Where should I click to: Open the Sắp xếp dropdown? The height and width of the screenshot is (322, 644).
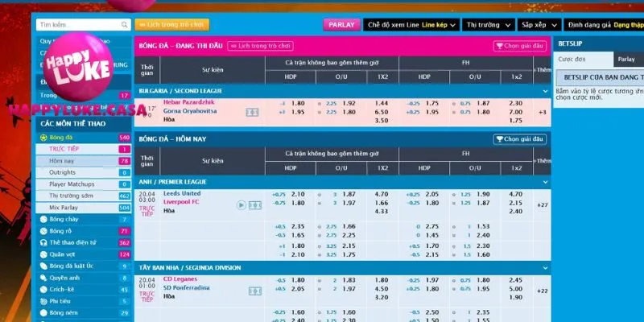tap(539, 25)
